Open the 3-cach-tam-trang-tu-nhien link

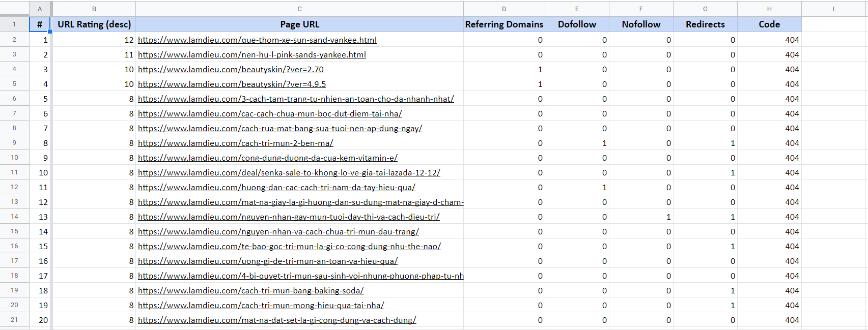click(296, 99)
